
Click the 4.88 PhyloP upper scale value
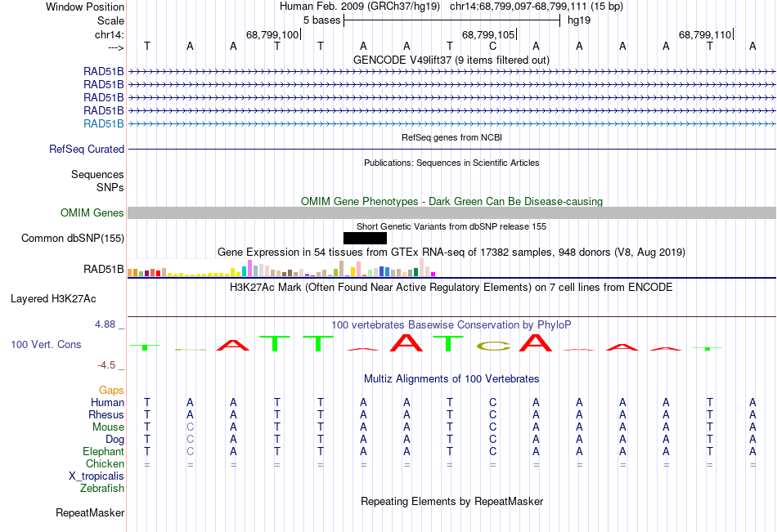click(105, 324)
